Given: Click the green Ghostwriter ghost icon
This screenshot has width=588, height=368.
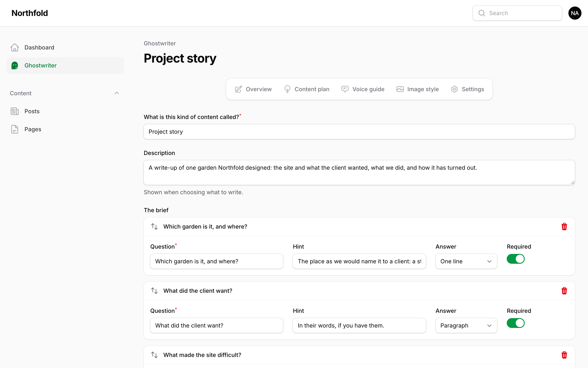Looking at the screenshot, I should (14, 65).
